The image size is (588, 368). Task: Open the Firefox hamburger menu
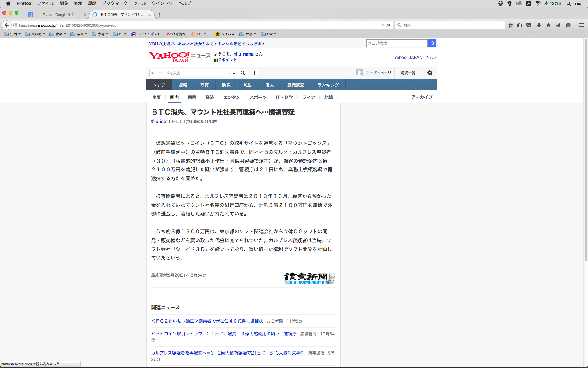(x=582, y=25)
